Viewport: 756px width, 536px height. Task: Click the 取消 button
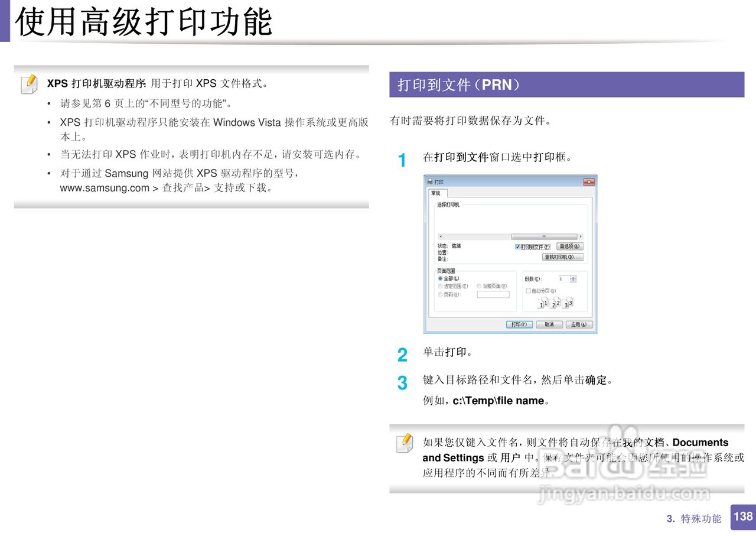click(x=549, y=324)
